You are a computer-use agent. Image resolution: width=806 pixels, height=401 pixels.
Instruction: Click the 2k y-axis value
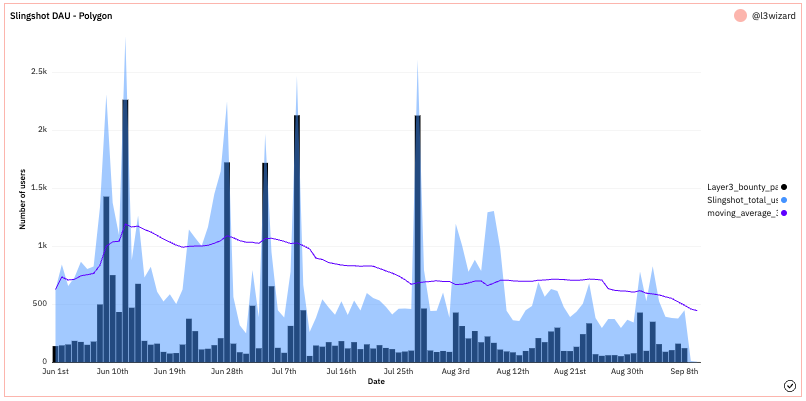pyautogui.click(x=43, y=130)
